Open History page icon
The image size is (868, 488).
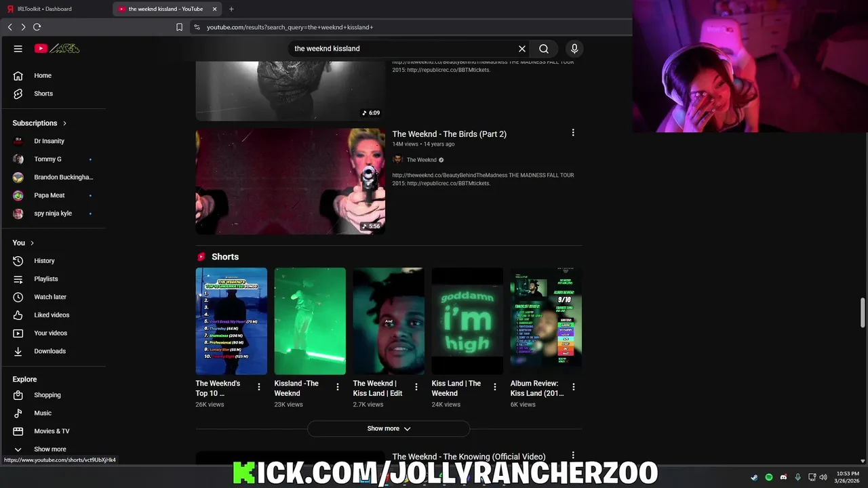click(x=18, y=261)
